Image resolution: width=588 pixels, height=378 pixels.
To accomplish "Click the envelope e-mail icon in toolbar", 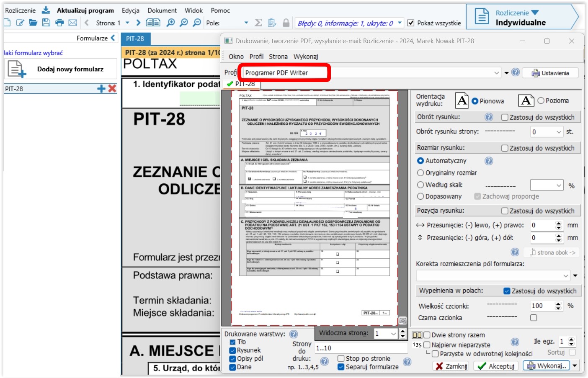I will [73, 23].
